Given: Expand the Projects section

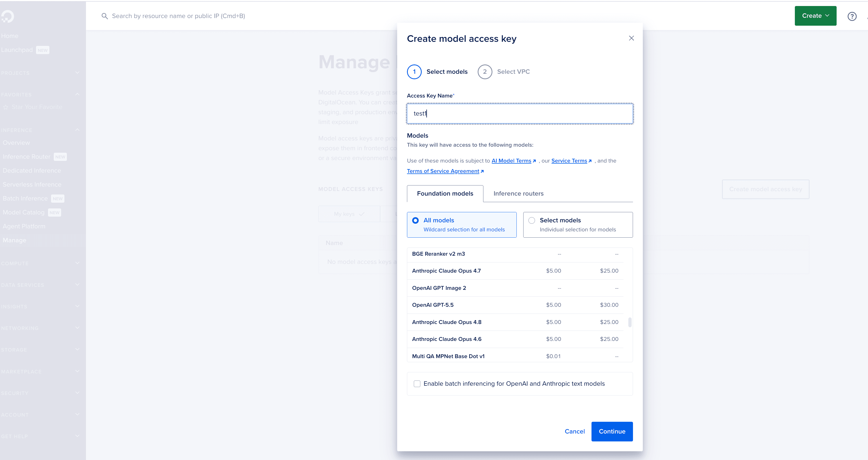Looking at the screenshot, I should tap(40, 73).
